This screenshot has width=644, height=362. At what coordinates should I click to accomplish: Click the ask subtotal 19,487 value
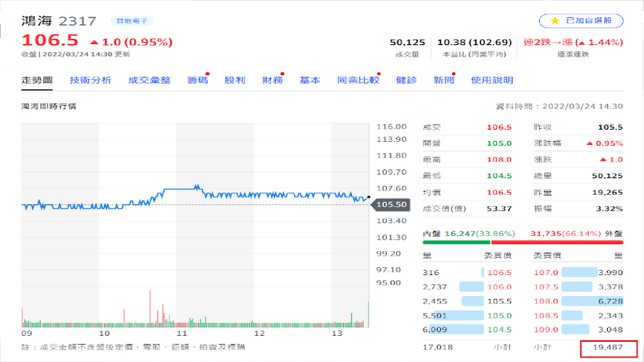click(x=608, y=348)
